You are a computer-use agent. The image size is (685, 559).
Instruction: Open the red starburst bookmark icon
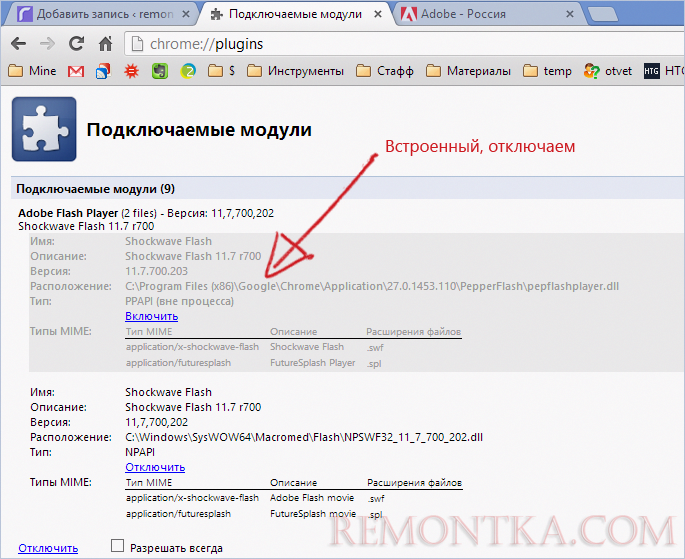131,71
